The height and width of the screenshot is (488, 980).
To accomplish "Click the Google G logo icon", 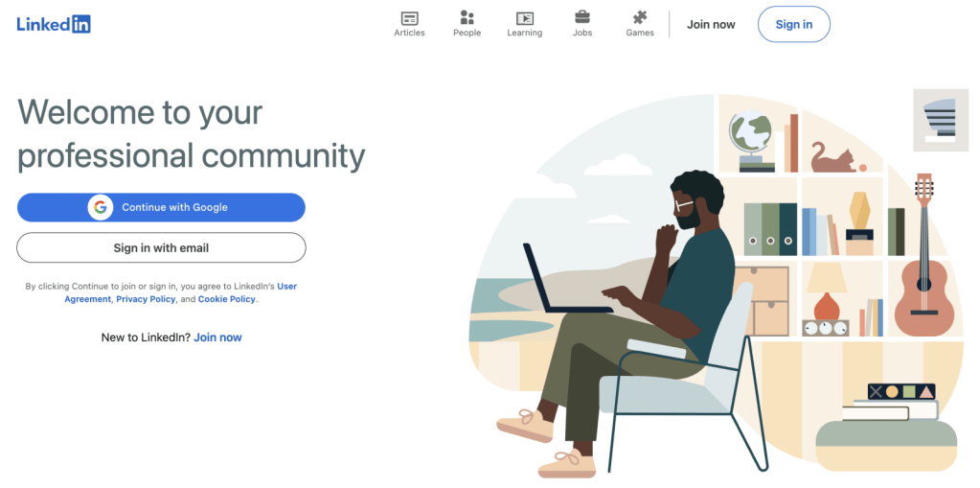I will 100,207.
